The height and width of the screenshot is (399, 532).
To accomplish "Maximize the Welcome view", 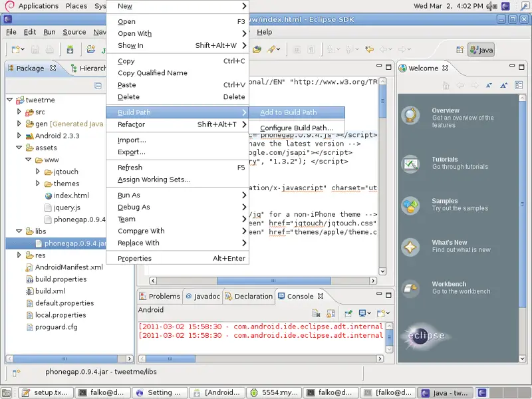I will click(521, 67).
